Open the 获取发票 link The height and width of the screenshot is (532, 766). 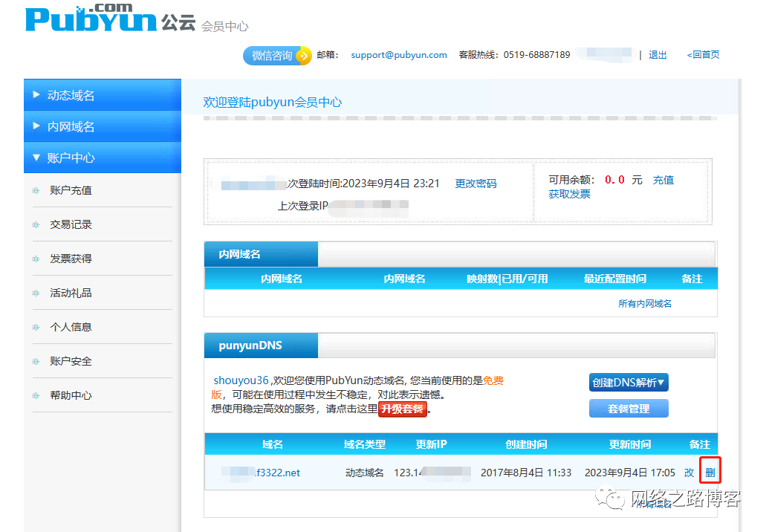569,195
